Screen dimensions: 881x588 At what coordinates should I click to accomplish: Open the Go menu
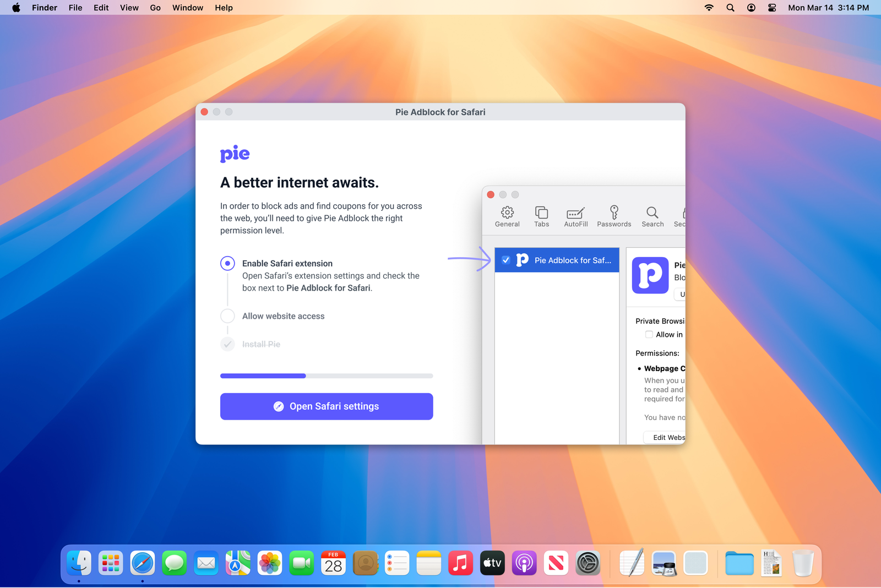[x=155, y=8]
